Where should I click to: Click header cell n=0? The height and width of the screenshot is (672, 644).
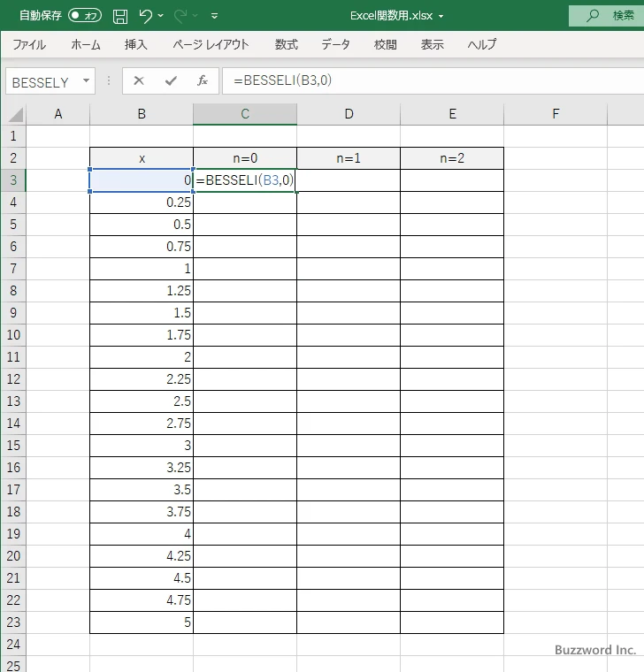pos(245,158)
